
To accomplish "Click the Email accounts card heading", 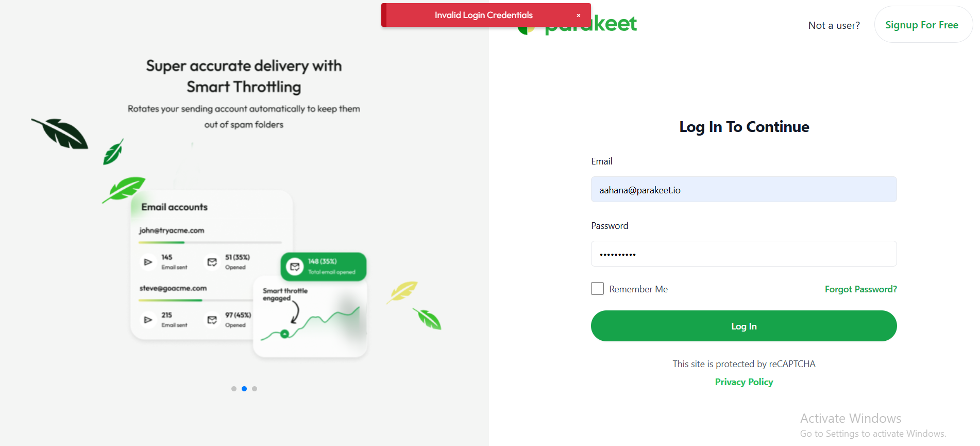I will (x=175, y=207).
